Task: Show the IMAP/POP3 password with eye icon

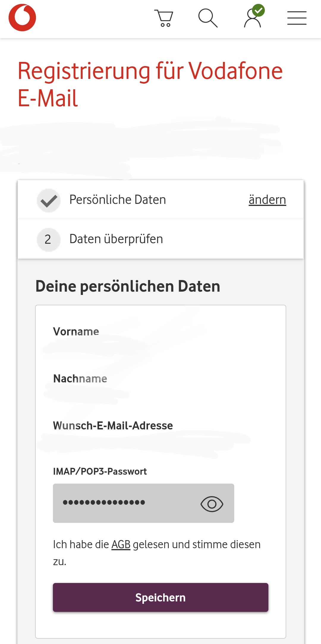Action: (x=212, y=504)
